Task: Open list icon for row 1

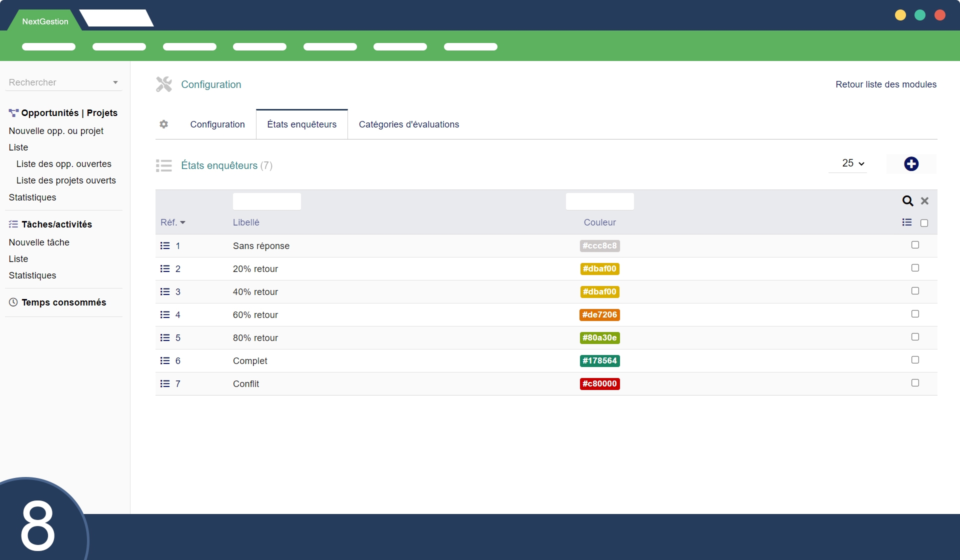Action: pyautogui.click(x=165, y=245)
